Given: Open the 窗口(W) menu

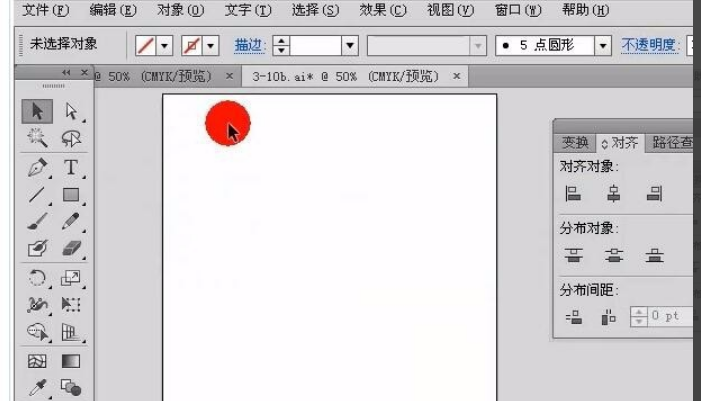Looking at the screenshot, I should coord(518,10).
